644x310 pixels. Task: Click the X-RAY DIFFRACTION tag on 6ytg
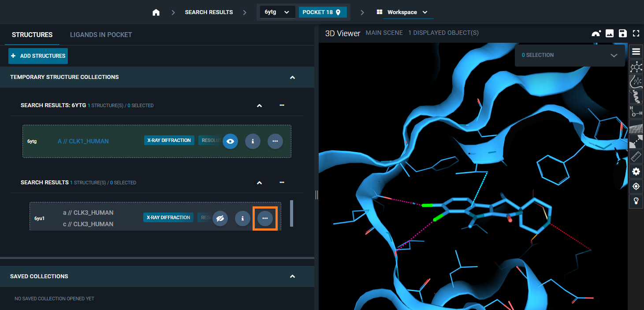pyautogui.click(x=169, y=140)
